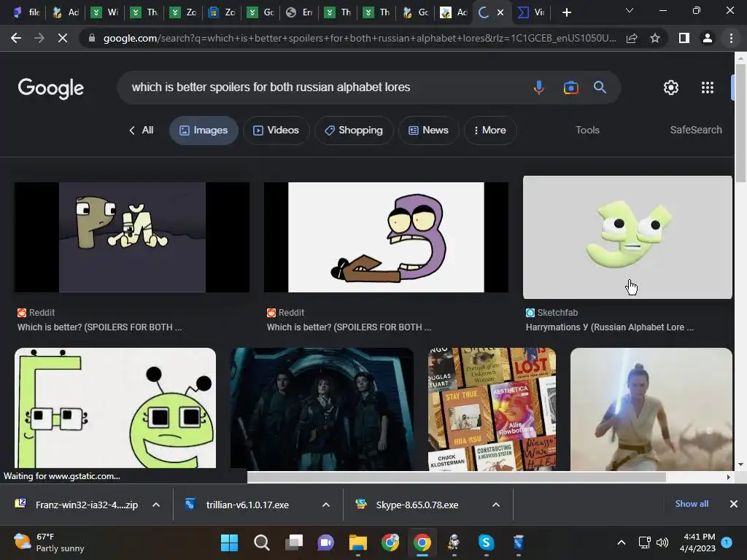Expand Franz-win32 zip download options
The image size is (747, 560).
coord(156,505)
